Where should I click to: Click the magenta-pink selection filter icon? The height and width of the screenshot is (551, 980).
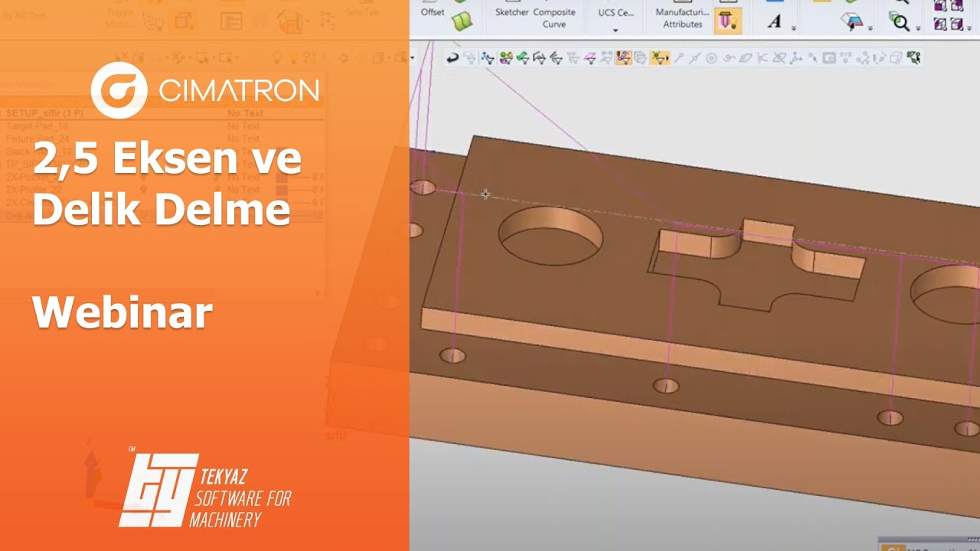[590, 57]
